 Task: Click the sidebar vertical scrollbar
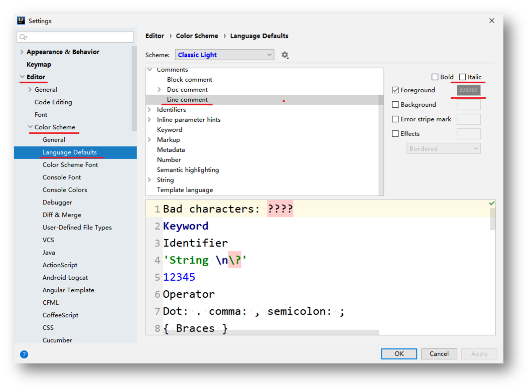pyautogui.click(x=135, y=88)
